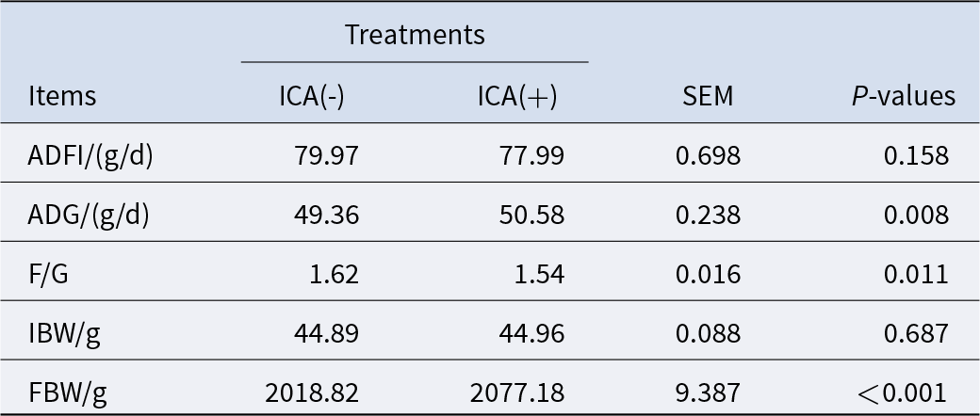Click the 9.387 SEM cell
Screen dimensions: 980x416
pos(708,393)
